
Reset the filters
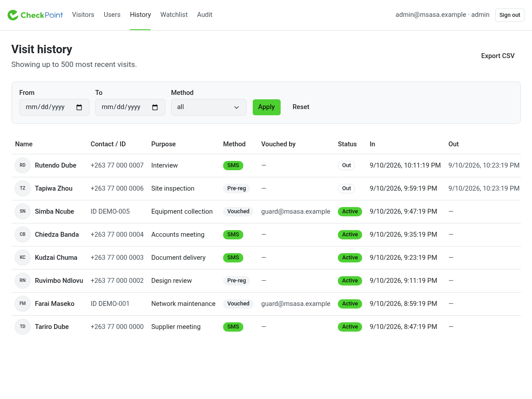[301, 107]
